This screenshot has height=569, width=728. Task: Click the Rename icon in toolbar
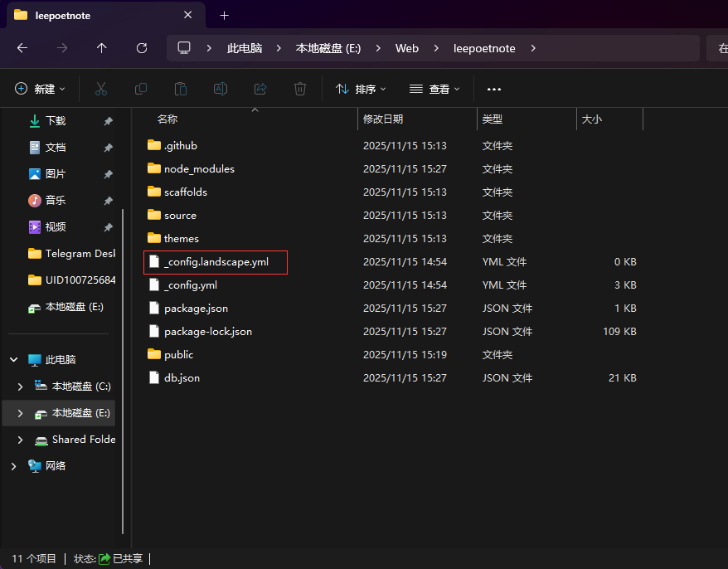221,89
